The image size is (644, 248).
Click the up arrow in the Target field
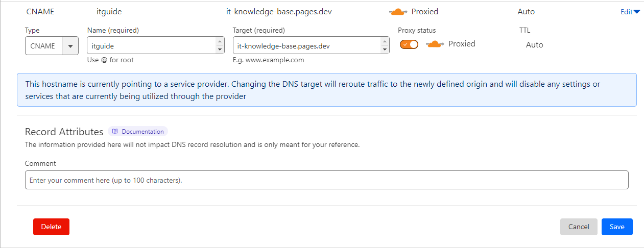pos(385,41)
